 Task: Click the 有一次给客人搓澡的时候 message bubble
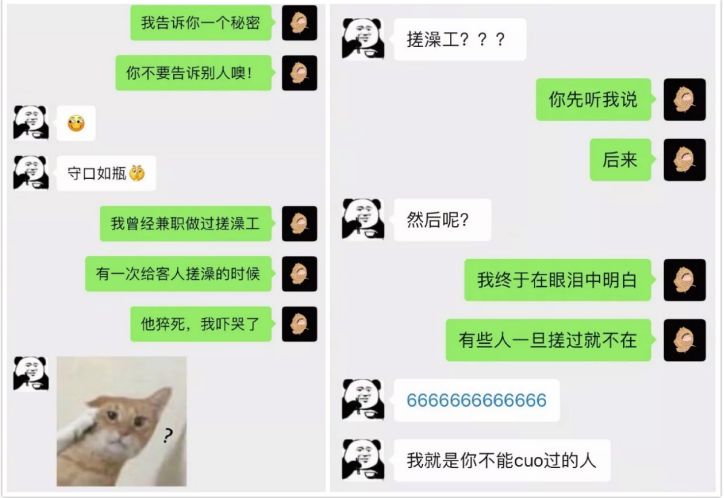click(178, 274)
